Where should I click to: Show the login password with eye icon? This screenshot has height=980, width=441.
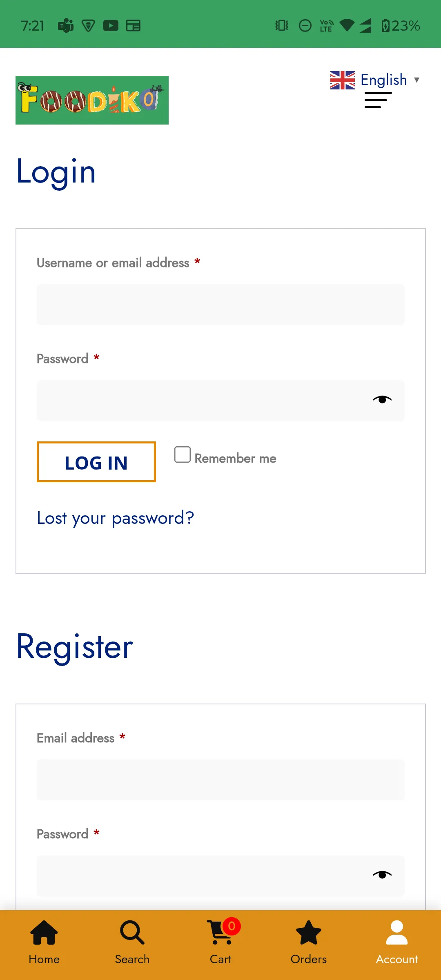(x=382, y=399)
